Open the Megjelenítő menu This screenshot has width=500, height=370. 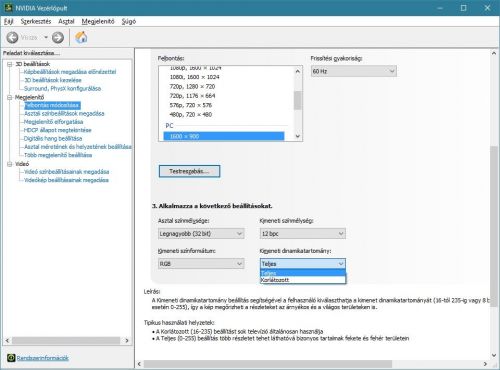[98, 21]
